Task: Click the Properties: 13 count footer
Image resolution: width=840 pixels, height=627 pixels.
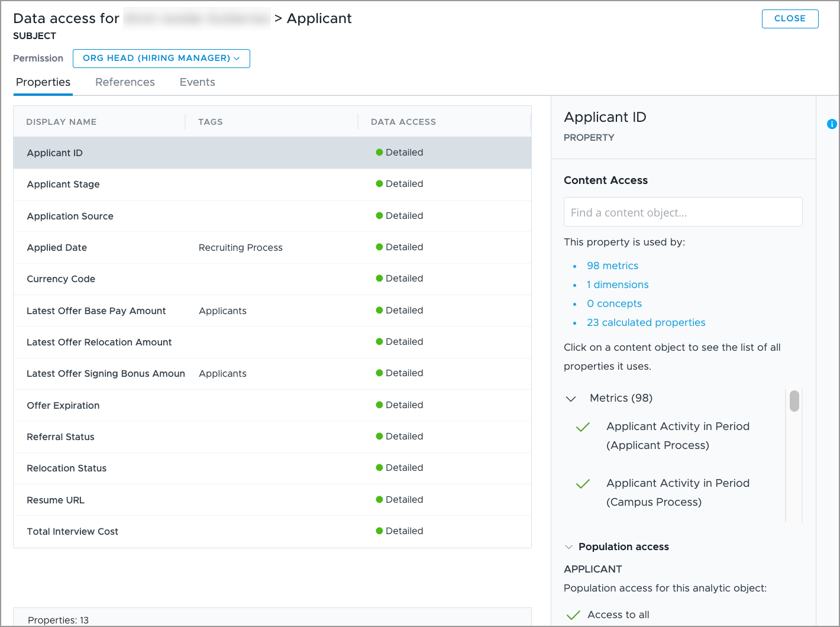Action: (58, 620)
